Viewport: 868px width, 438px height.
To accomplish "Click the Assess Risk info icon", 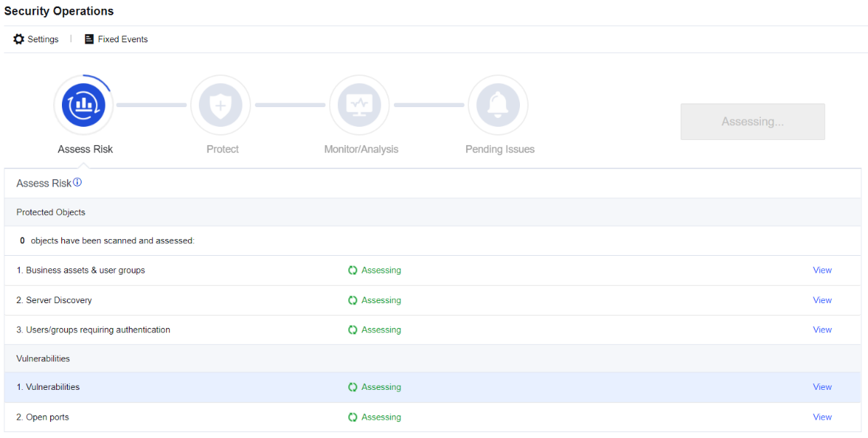I will pos(77,182).
